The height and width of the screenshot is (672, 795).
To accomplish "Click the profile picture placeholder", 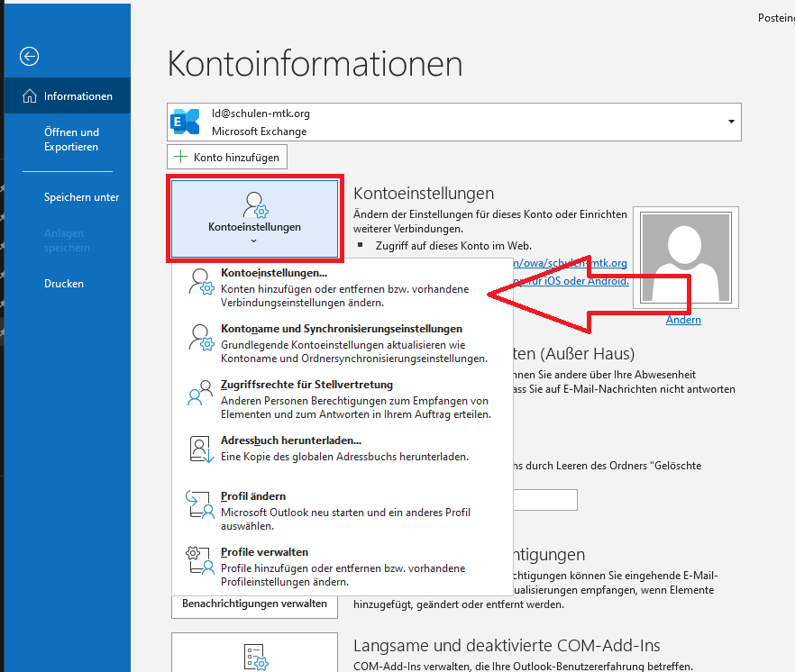I will coord(686,259).
